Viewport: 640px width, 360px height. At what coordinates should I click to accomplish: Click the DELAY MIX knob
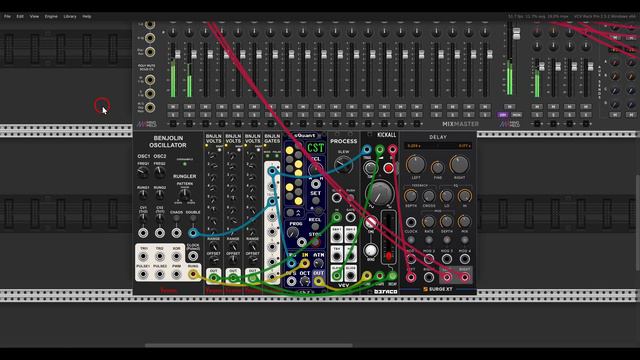[x=464, y=222]
